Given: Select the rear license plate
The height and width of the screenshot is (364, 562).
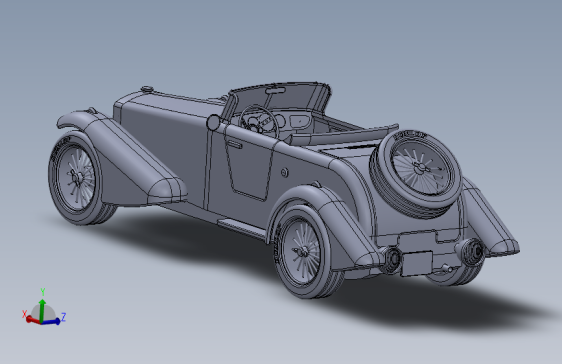Looking at the screenshot, I should pyautogui.click(x=416, y=264).
